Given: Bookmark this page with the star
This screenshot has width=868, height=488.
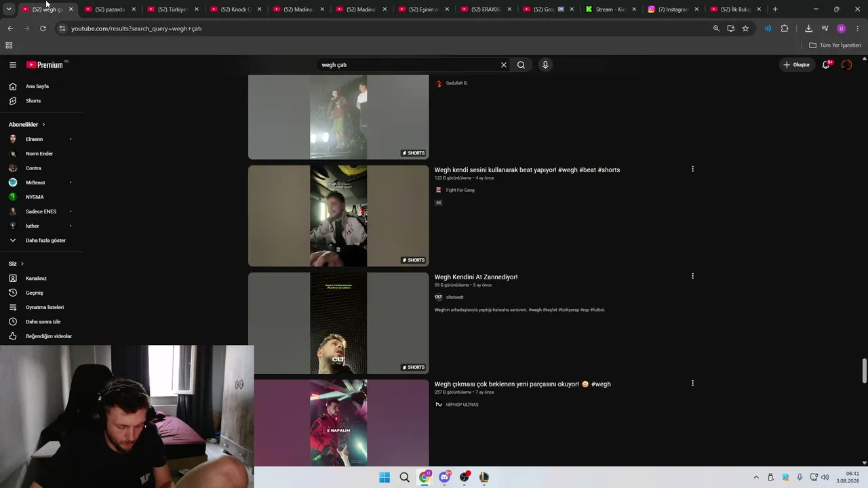Looking at the screenshot, I should point(745,28).
